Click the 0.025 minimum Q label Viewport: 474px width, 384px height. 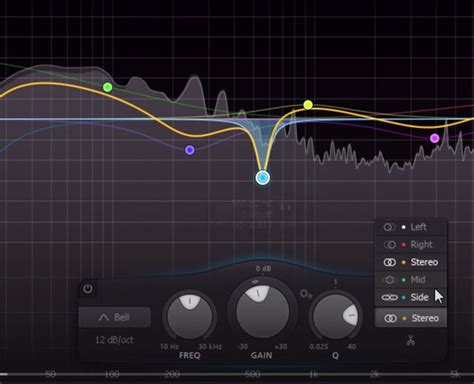pyautogui.click(x=319, y=347)
